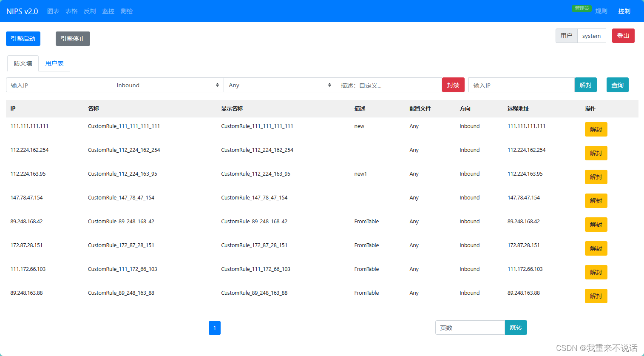Click remote address 89.248.168.42
The height and width of the screenshot is (356, 644).
524,222
